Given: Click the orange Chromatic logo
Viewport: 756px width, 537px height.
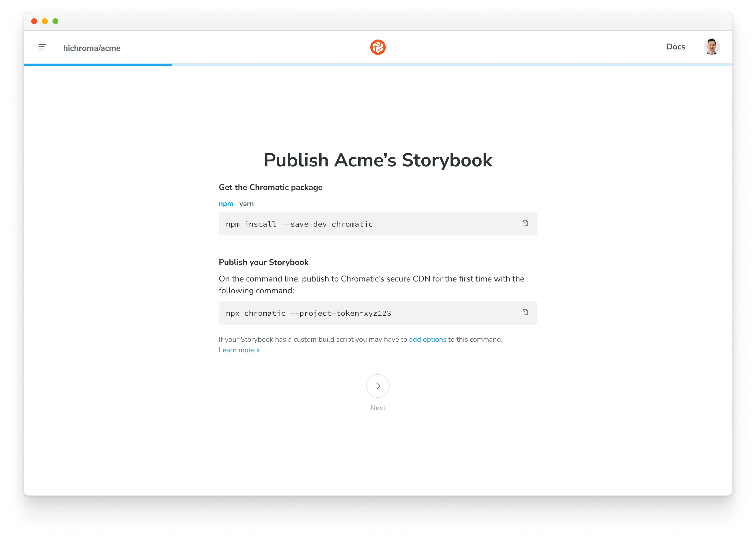Looking at the screenshot, I should pos(378,47).
